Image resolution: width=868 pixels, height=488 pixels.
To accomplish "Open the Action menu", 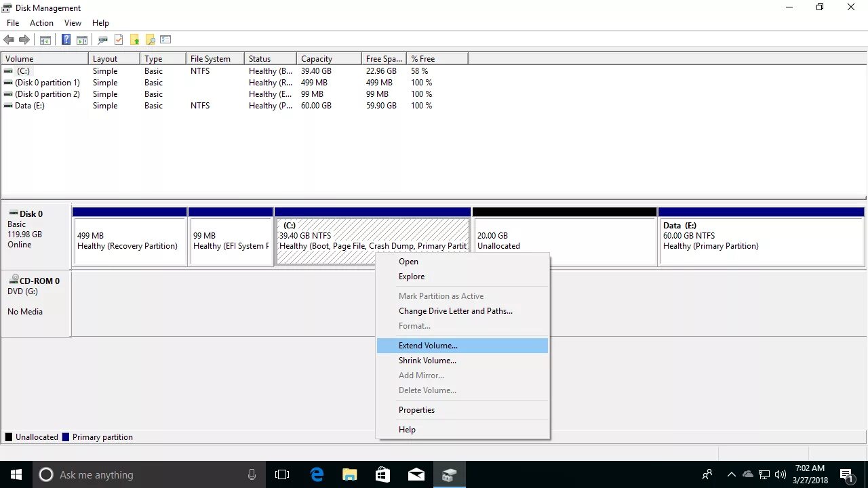I will [41, 23].
